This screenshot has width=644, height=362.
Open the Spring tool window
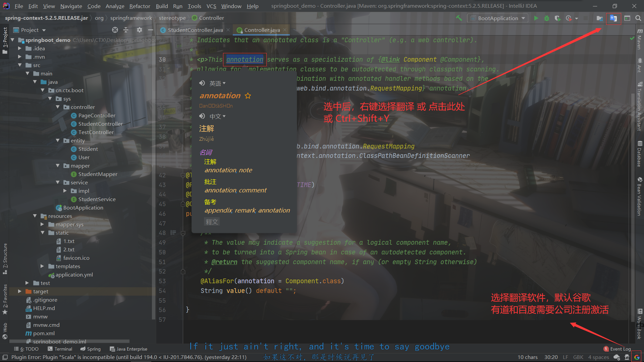click(91, 349)
